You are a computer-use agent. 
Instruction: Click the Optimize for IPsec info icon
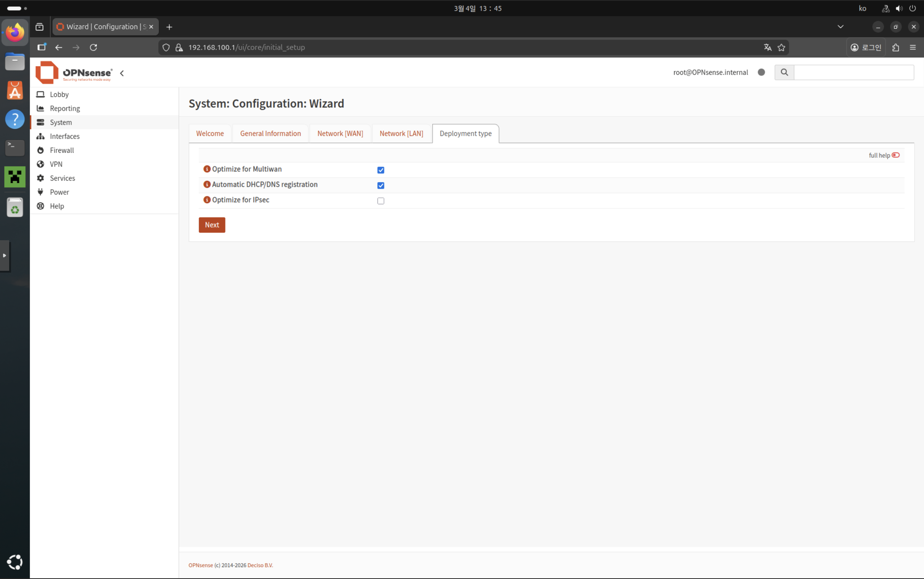[207, 199]
